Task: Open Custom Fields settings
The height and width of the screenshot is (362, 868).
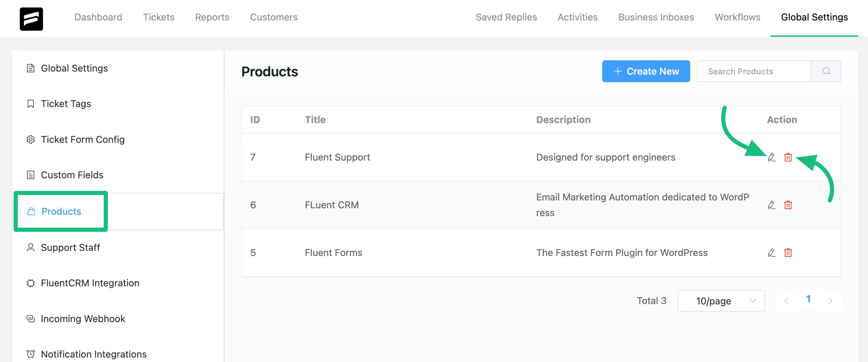Action: [x=118, y=175]
